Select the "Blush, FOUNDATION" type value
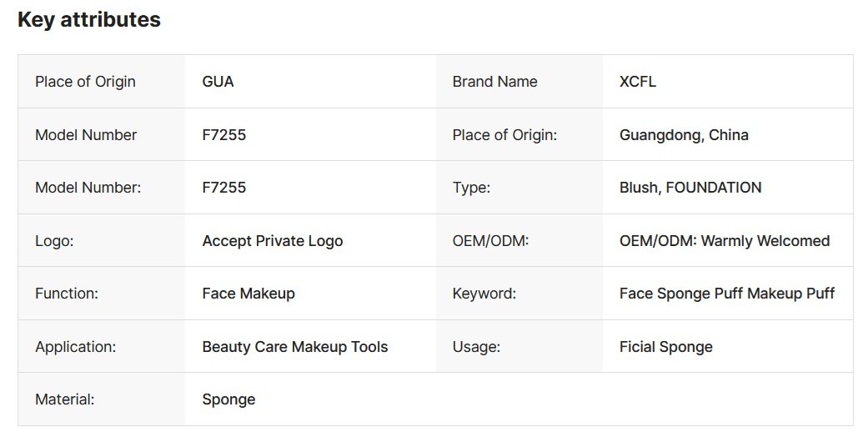The image size is (868, 437). [690, 188]
